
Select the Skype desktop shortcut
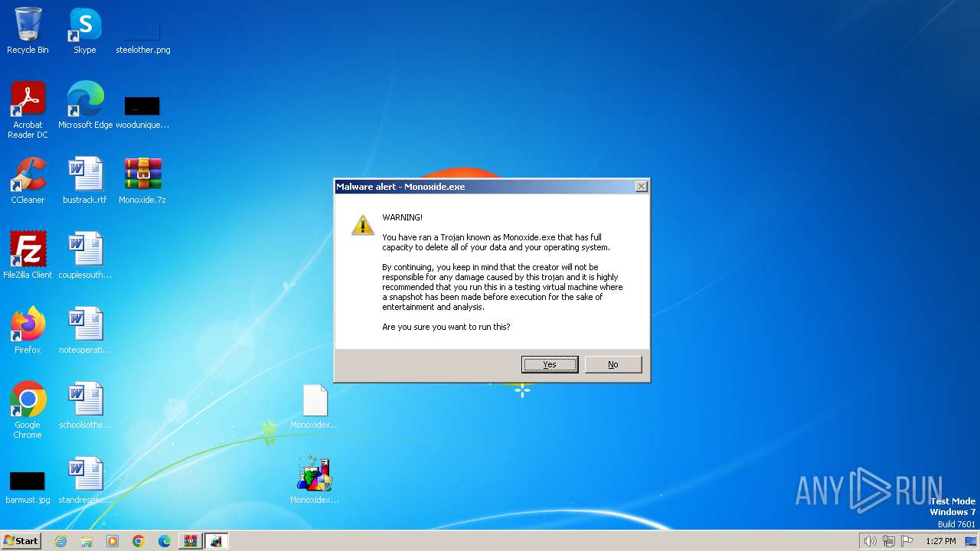(84, 31)
